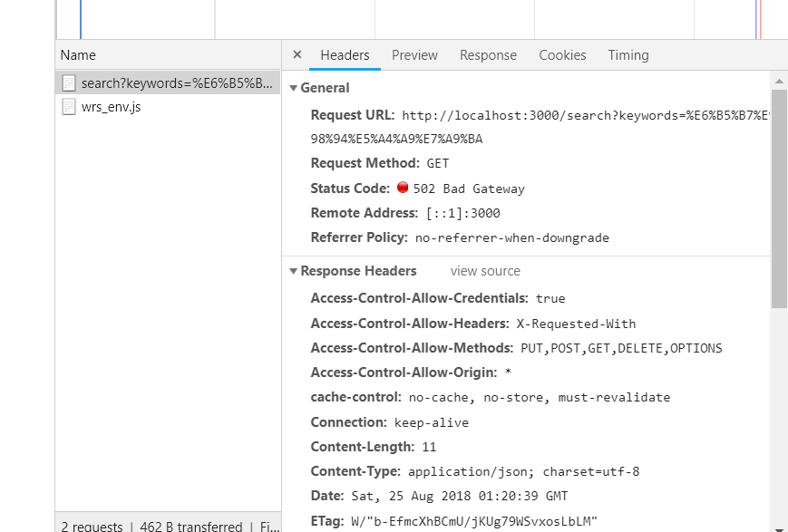Click the 462 B transferred status text

pyautogui.click(x=191, y=527)
